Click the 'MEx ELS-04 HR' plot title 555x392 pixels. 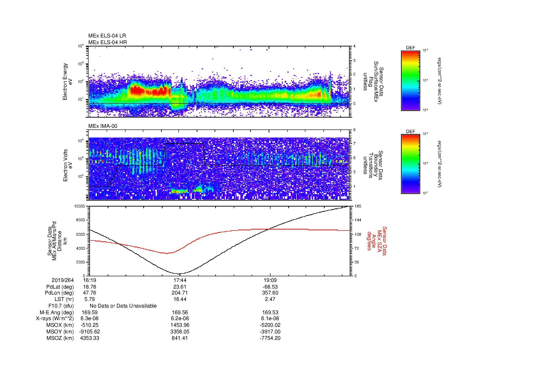click(x=107, y=42)
